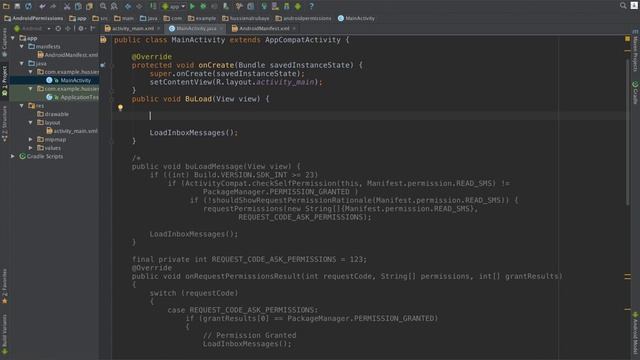This screenshot has height=360, width=640.
Task: Toggle the Android Model side tab
Action: [636, 333]
